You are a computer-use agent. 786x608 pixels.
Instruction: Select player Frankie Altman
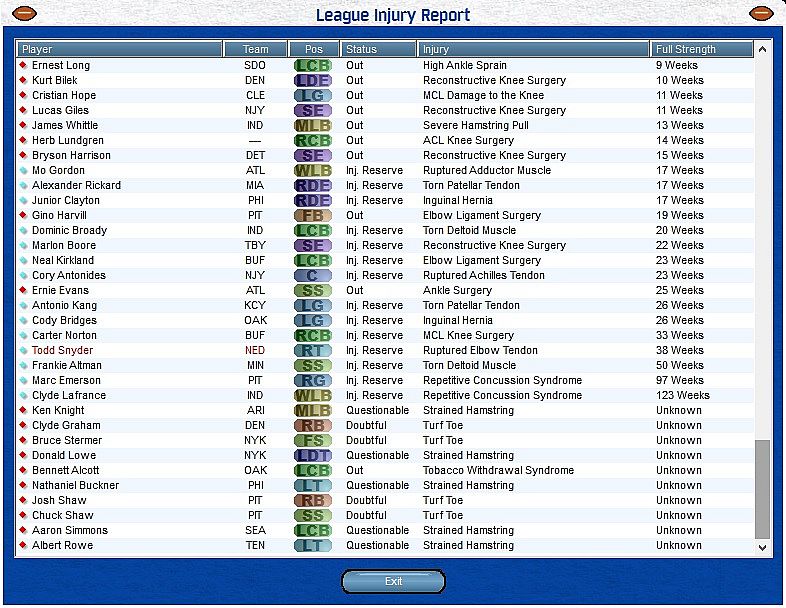tap(67, 365)
